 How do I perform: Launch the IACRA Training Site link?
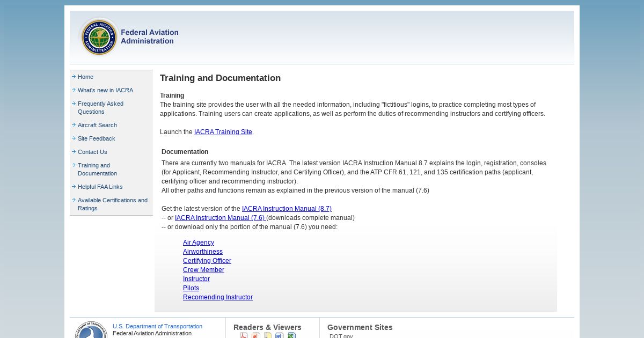tap(223, 132)
